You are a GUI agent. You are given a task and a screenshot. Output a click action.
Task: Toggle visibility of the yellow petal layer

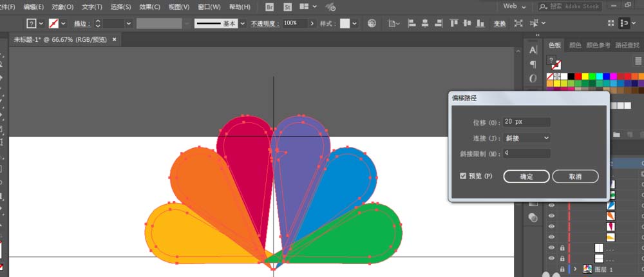point(552,237)
